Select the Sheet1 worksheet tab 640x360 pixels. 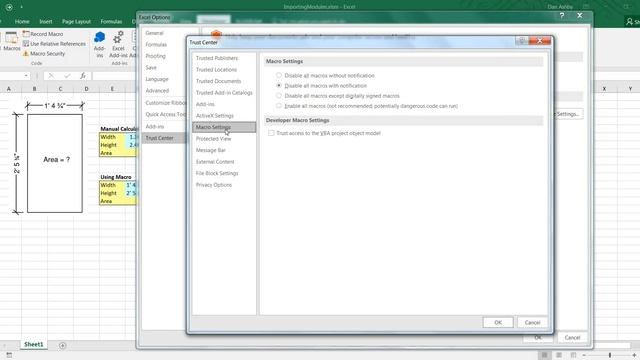(x=33, y=344)
